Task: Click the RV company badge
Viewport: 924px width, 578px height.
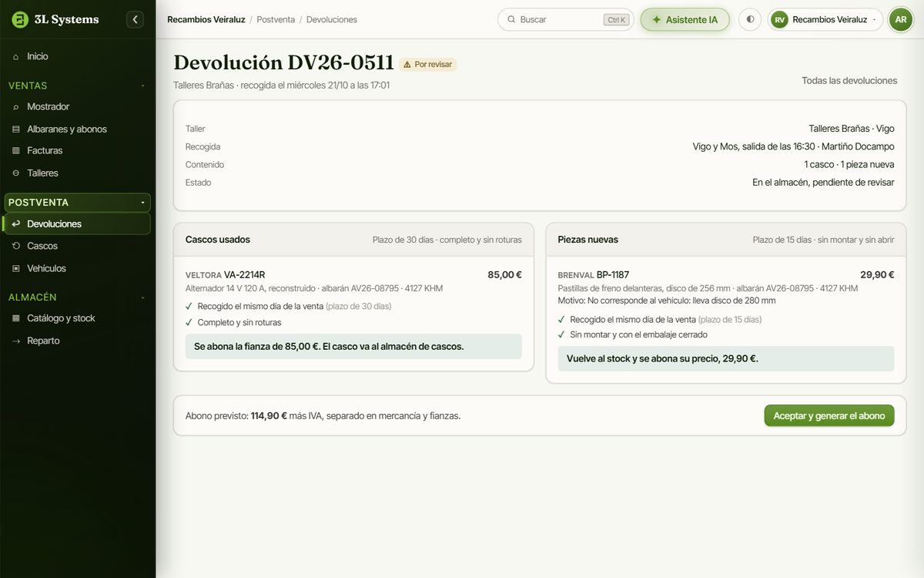Action: (x=780, y=19)
